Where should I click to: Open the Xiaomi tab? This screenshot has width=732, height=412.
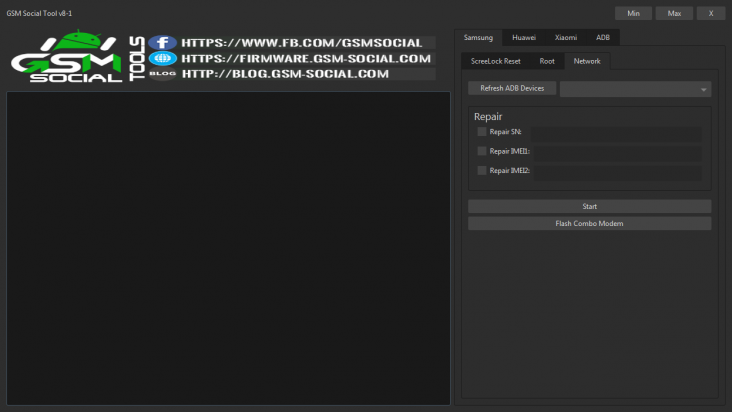click(566, 37)
